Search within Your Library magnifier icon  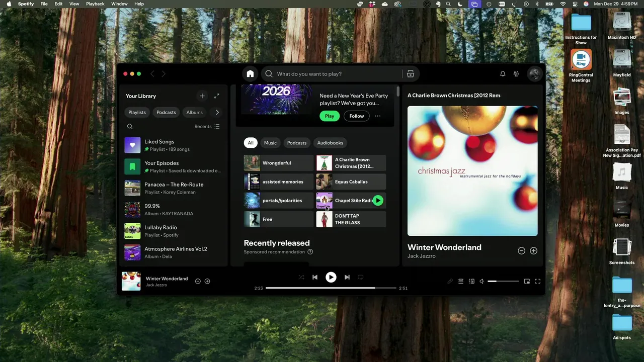tap(130, 127)
